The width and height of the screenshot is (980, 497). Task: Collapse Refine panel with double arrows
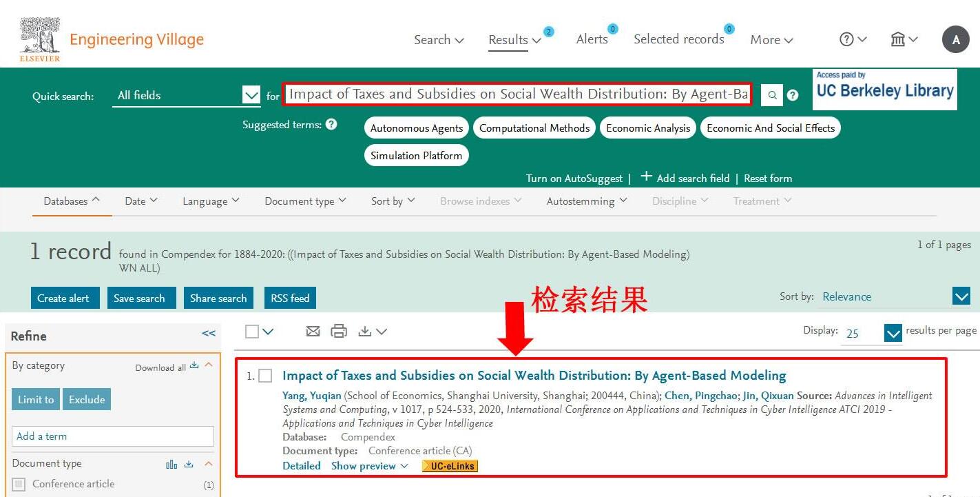point(209,334)
